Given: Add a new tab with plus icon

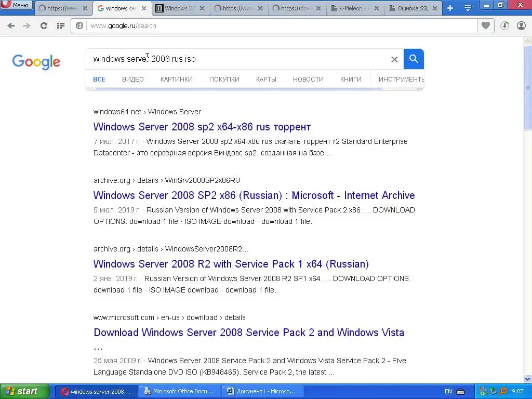Looking at the screenshot, I should point(450,8).
